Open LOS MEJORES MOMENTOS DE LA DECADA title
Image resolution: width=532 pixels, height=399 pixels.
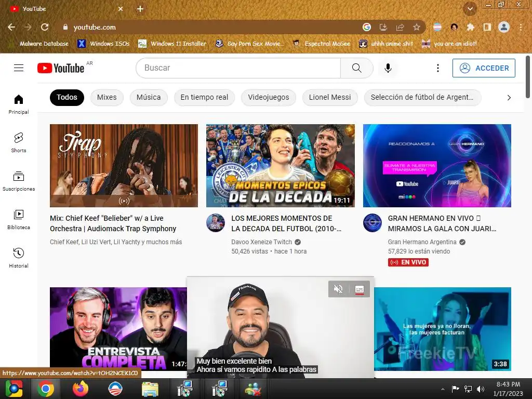coord(286,223)
